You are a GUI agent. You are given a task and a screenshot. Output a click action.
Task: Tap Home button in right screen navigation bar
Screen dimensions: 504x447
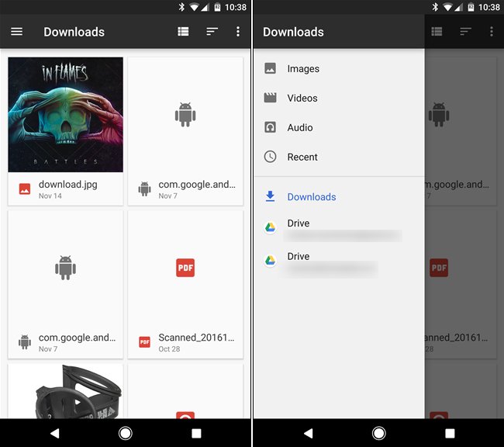(379, 433)
